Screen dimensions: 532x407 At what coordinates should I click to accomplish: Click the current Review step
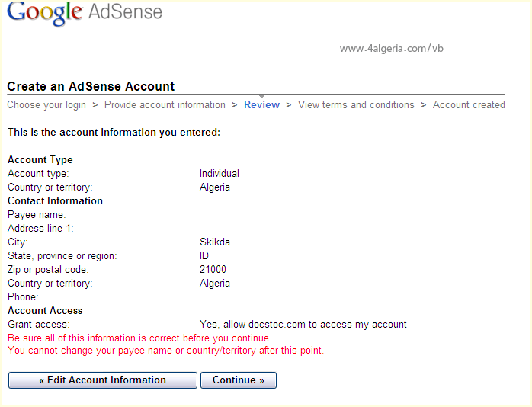(261, 105)
